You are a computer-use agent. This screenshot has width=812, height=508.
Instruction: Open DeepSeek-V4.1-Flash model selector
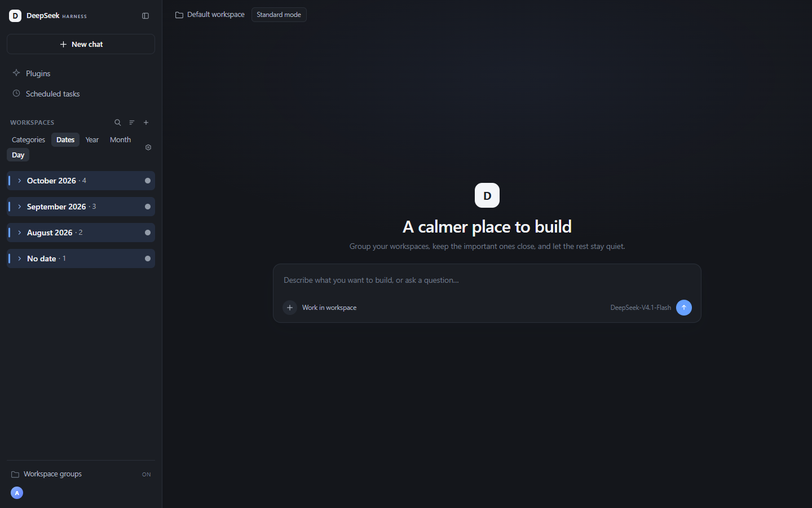[641, 308]
